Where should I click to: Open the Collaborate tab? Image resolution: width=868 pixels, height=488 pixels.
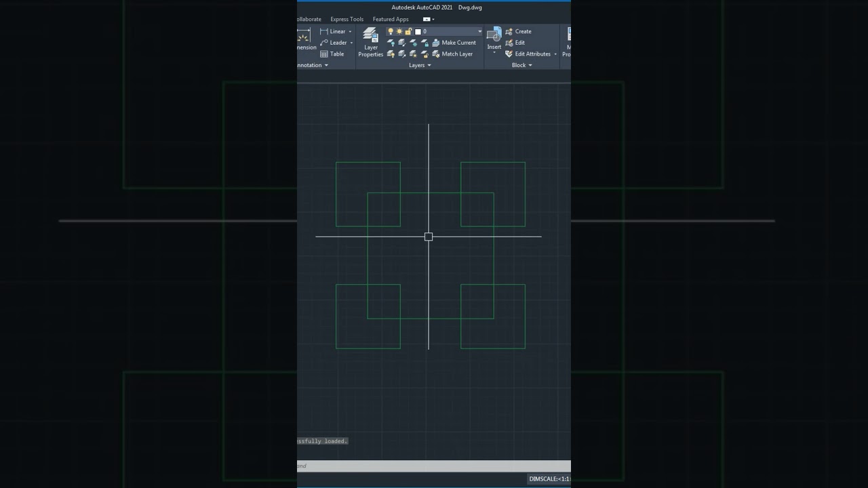click(309, 19)
